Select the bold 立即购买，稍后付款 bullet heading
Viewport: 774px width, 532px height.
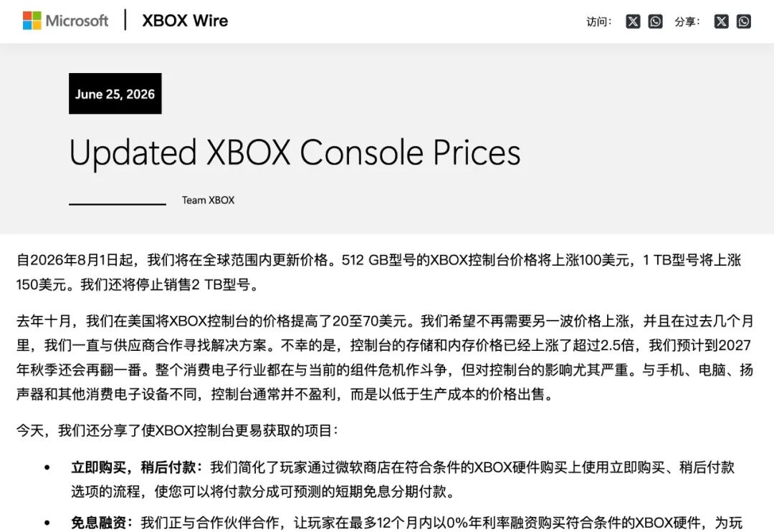tap(137, 467)
